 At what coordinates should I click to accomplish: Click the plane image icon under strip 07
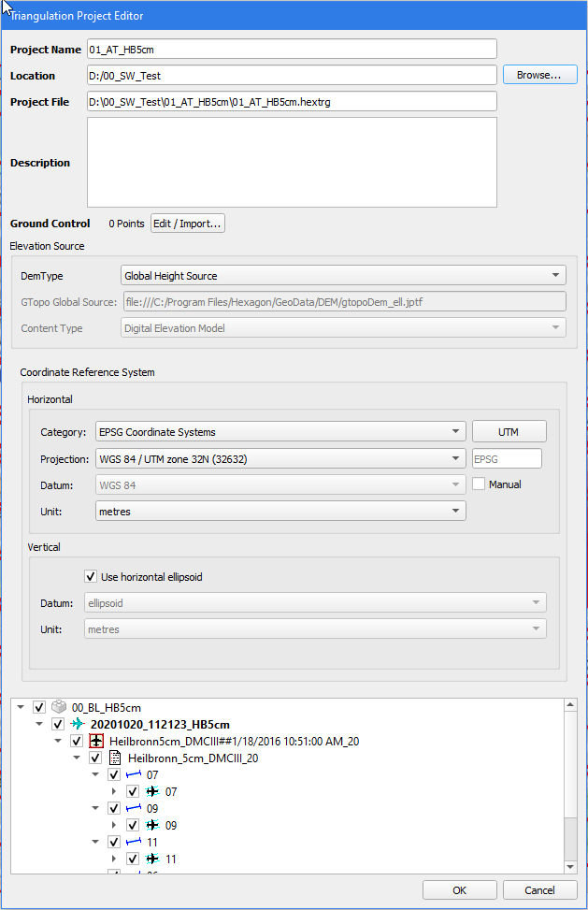click(151, 792)
